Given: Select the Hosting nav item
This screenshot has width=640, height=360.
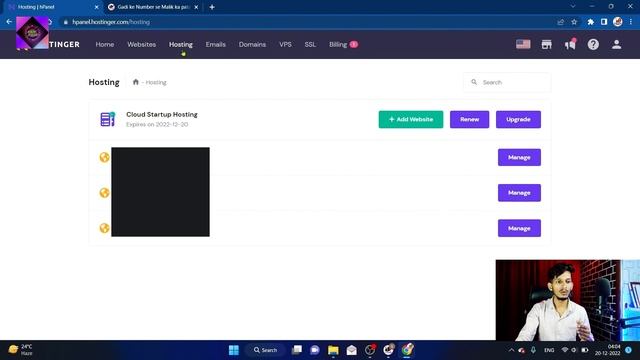Looking at the screenshot, I should click(x=181, y=44).
